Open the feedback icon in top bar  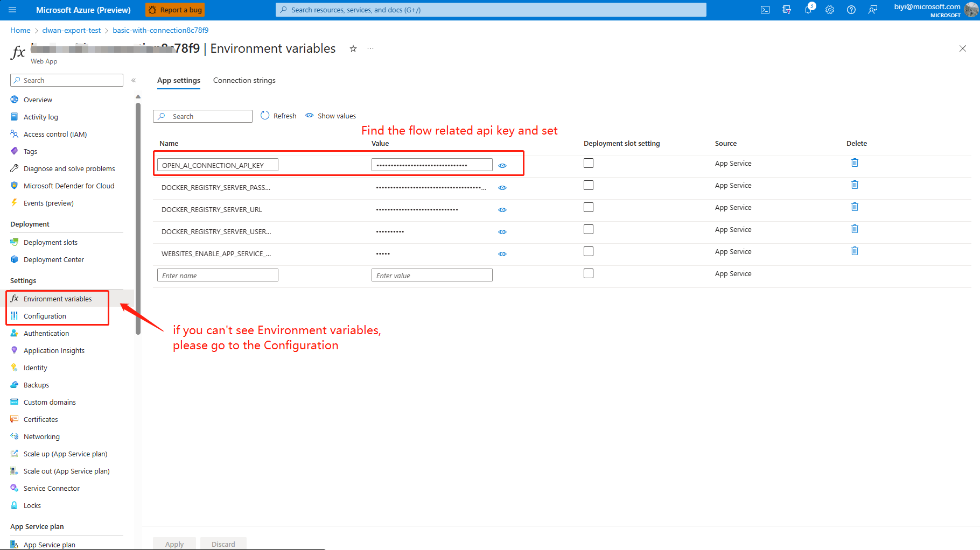pos(873,10)
